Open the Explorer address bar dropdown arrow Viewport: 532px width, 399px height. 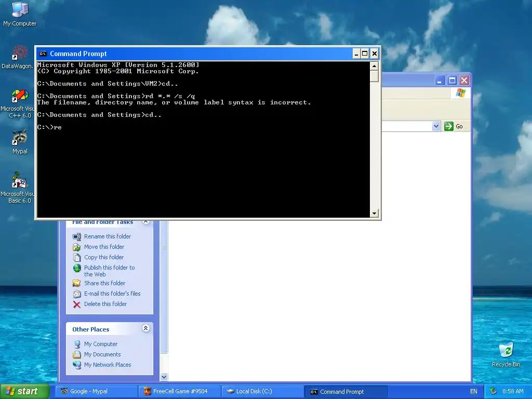[x=436, y=126]
